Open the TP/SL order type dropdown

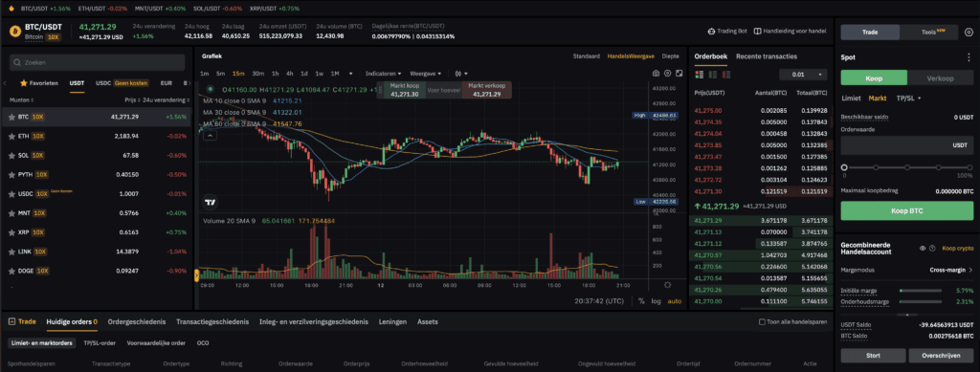tap(909, 98)
